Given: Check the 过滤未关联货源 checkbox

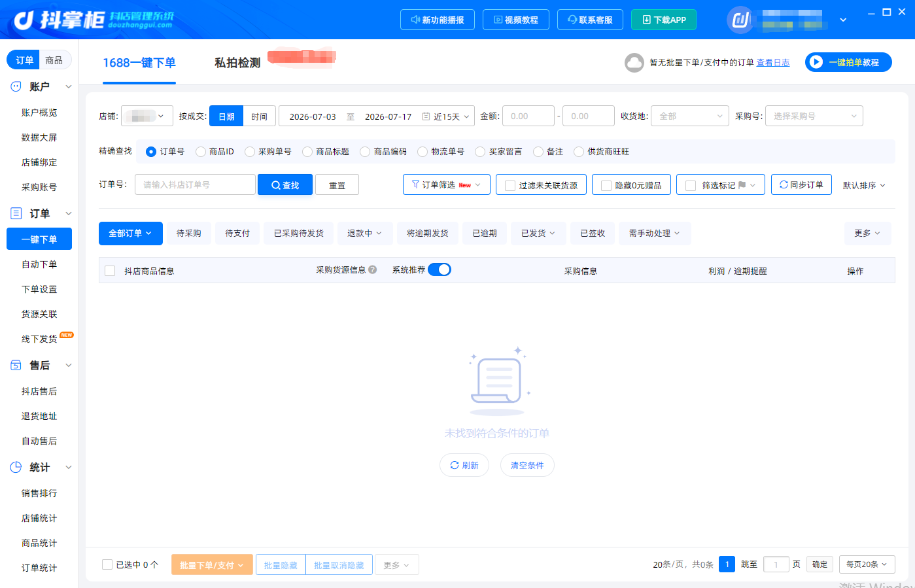Looking at the screenshot, I should [510, 186].
